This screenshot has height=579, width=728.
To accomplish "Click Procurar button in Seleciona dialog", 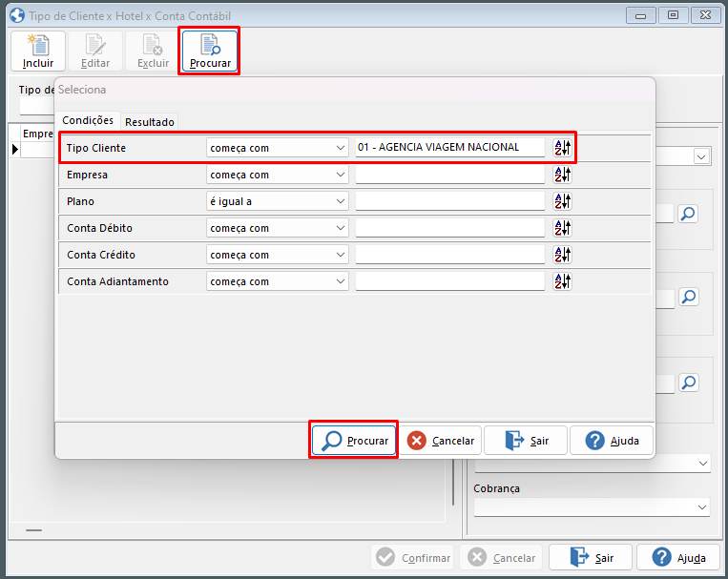I will pos(354,440).
